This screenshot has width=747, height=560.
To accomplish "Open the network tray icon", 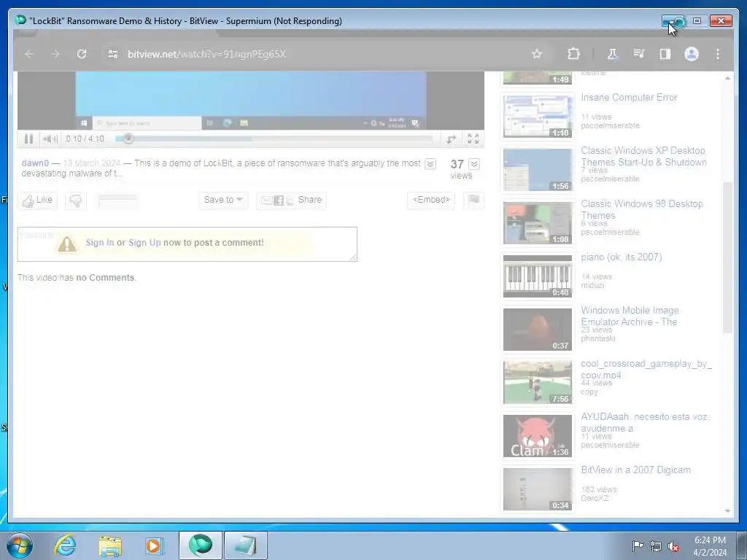I will [656, 546].
